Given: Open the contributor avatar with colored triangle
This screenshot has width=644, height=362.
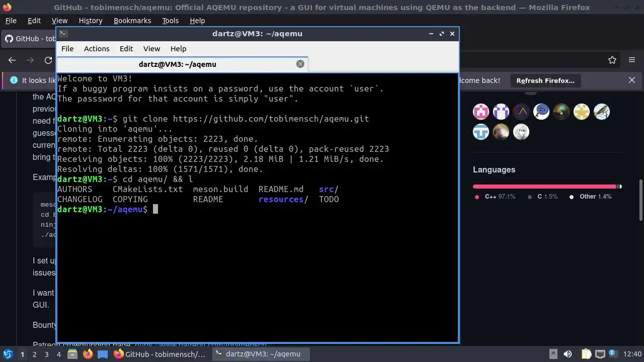Looking at the screenshot, I should click(x=521, y=112).
